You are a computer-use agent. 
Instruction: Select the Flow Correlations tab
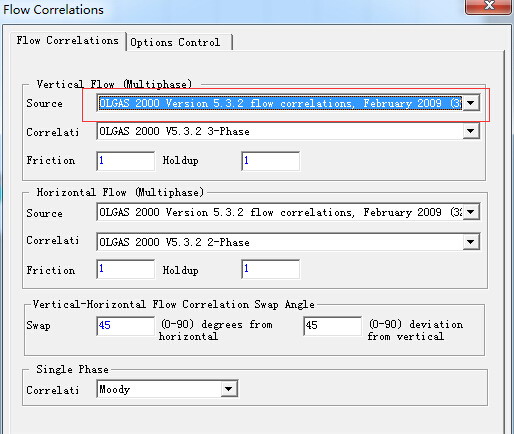(x=68, y=41)
